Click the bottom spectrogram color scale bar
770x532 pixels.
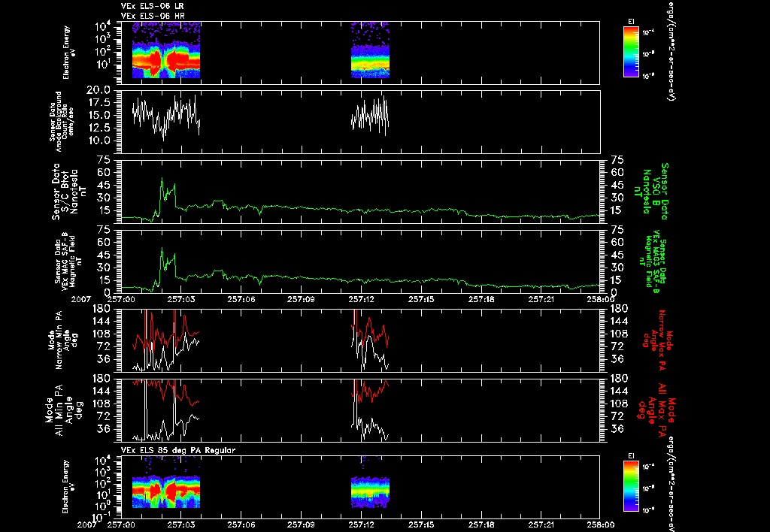click(x=631, y=486)
